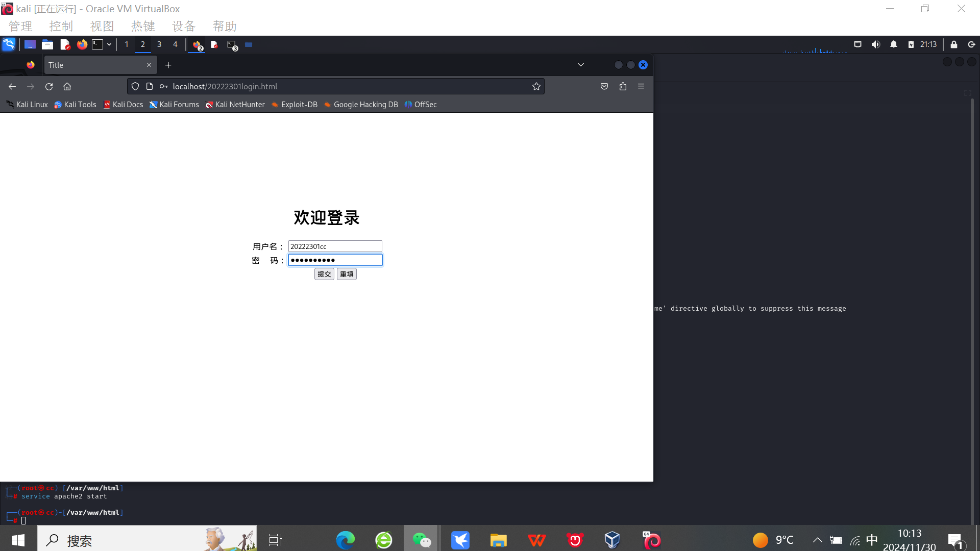Open the Exploit-DB bookmark
The image size is (980, 551).
coord(295,105)
